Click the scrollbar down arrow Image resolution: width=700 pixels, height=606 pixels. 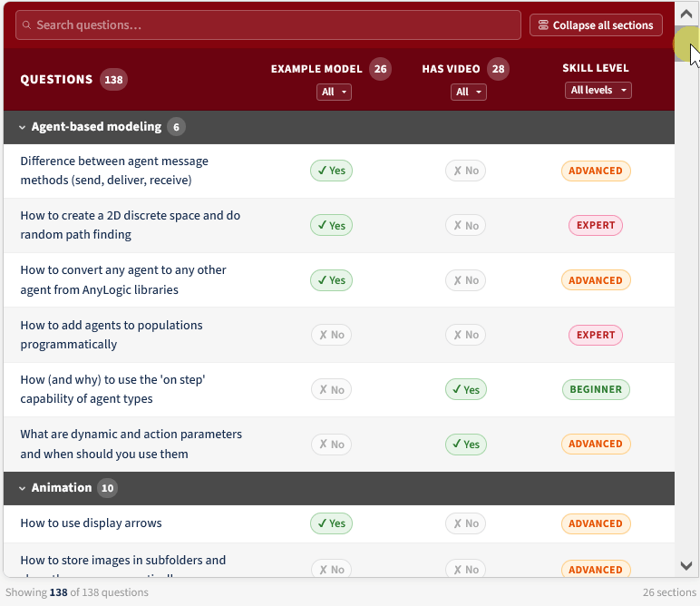pos(686,566)
